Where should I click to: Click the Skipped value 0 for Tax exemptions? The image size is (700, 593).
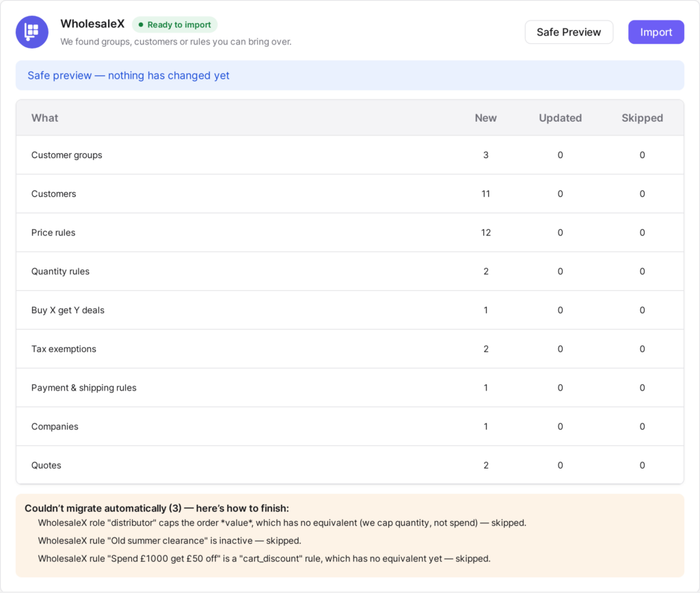point(642,350)
